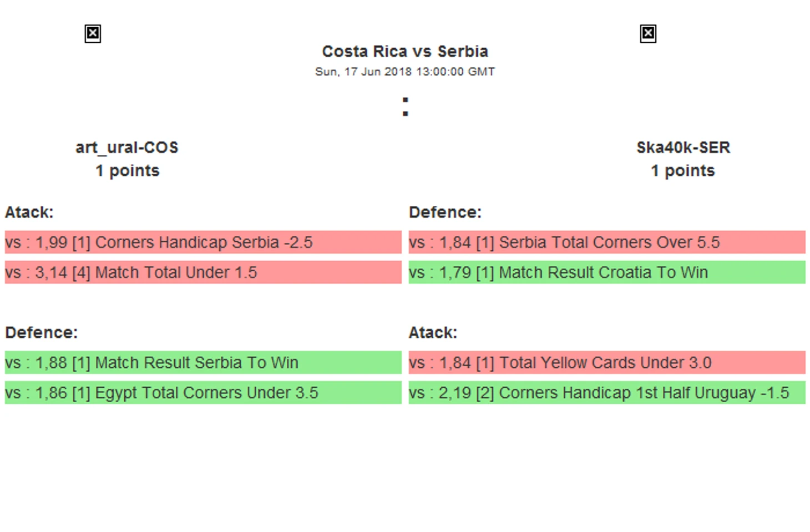Click 1 points under Ska40k-SER
This screenshot has width=810, height=532.
tap(683, 171)
